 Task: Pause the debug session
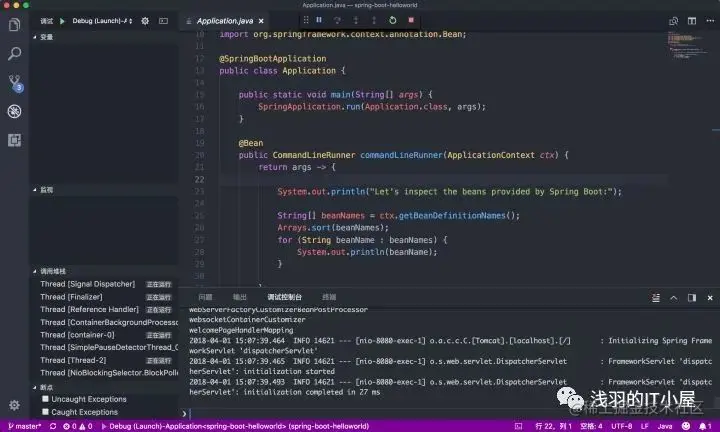click(x=319, y=20)
